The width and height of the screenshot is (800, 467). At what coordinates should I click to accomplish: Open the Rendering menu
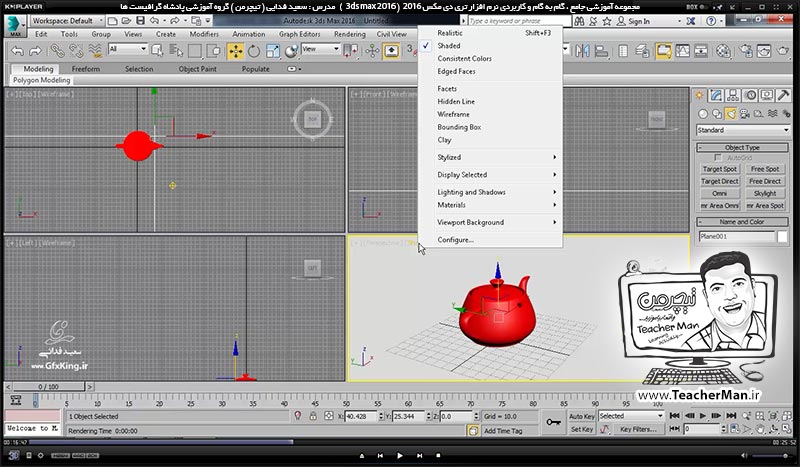pos(349,34)
